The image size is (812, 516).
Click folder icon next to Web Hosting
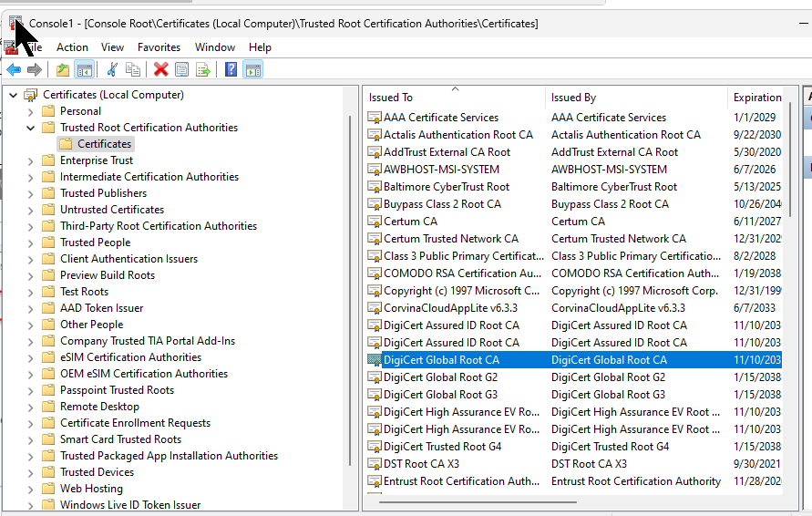[48, 489]
